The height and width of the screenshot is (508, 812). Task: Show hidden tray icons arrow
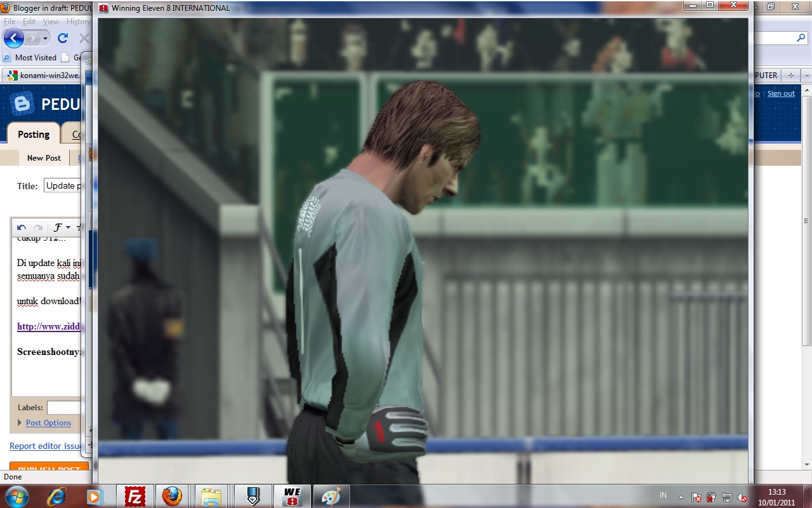[x=681, y=497]
